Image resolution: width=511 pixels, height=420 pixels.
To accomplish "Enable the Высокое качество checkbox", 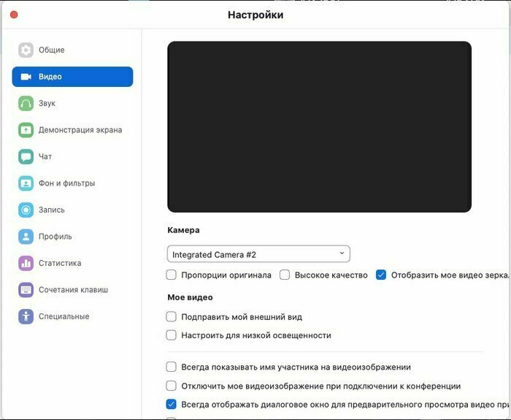I will tap(285, 275).
